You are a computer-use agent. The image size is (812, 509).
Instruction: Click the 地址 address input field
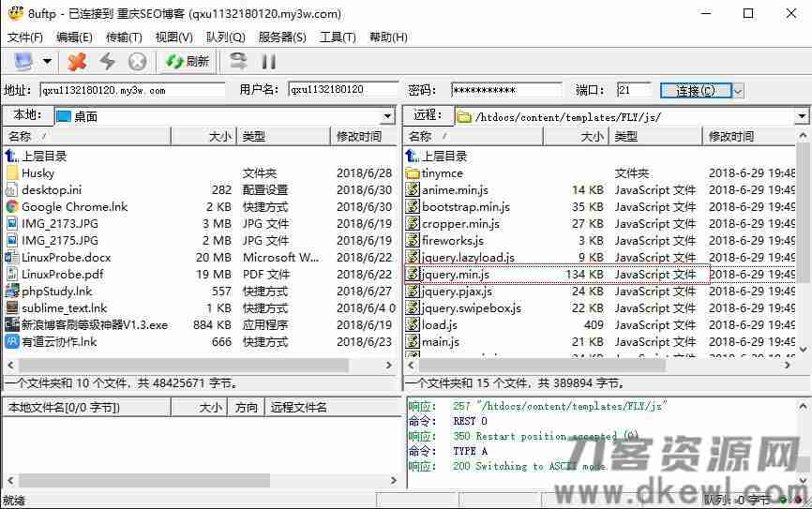(x=132, y=90)
